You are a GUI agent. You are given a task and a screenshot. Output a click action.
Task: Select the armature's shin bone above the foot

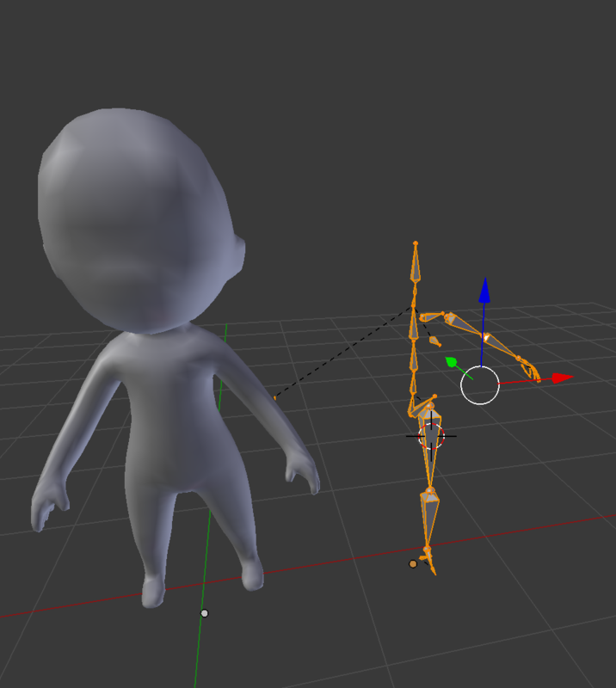pyautogui.click(x=429, y=518)
